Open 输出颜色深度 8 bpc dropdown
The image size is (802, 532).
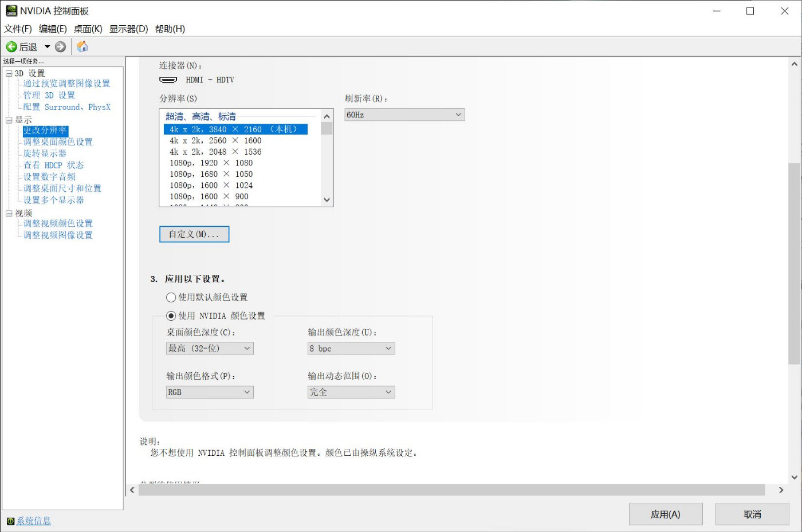[x=351, y=348]
